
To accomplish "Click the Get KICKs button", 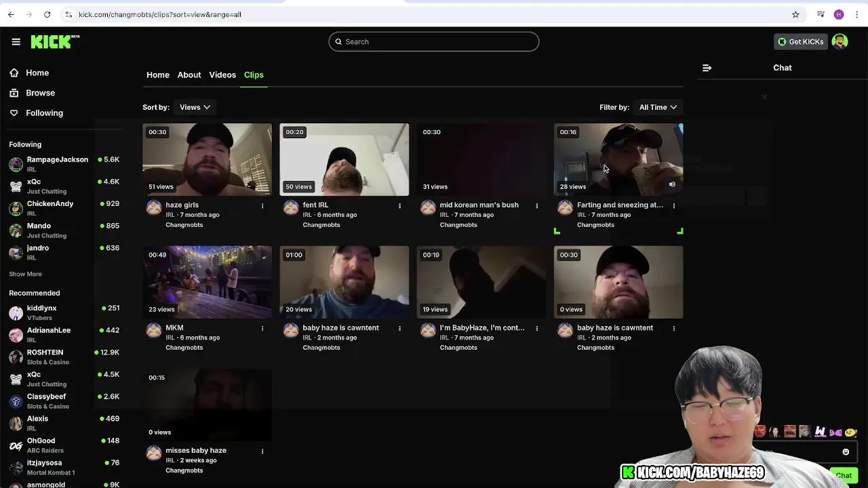I will click(x=800, y=41).
